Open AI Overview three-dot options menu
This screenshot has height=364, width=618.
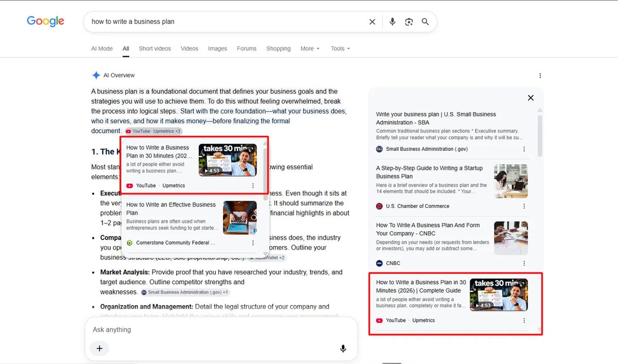(540, 76)
